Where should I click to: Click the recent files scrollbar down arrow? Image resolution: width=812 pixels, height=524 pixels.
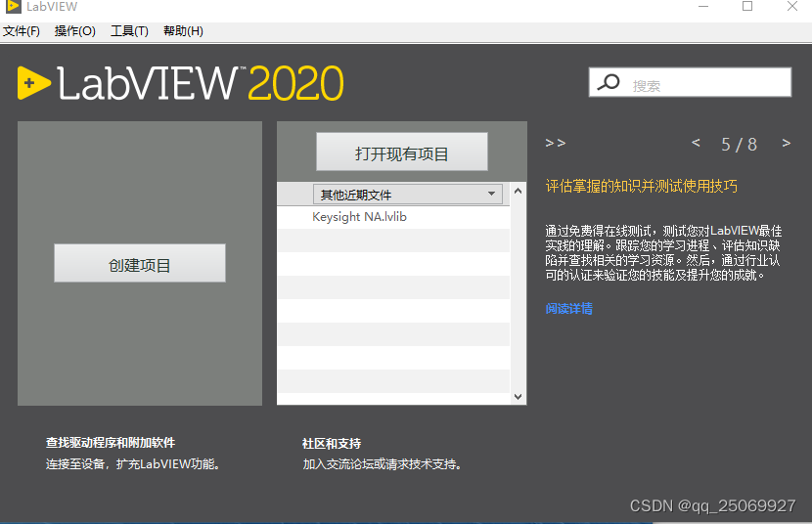pos(518,397)
